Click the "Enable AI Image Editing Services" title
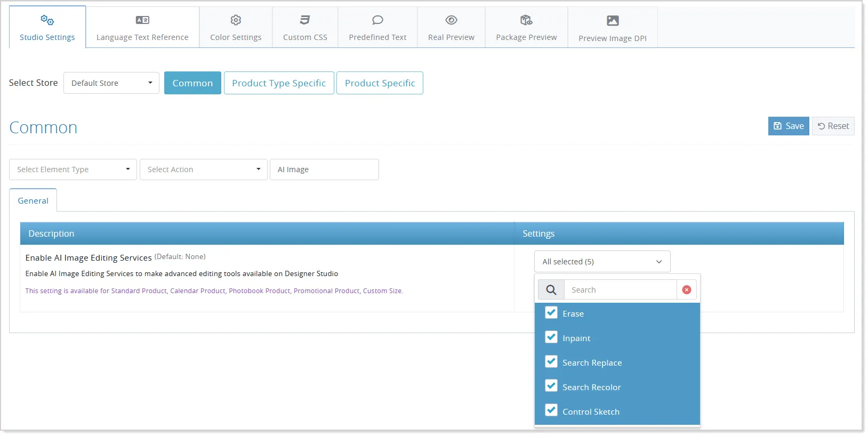The height and width of the screenshot is (436, 868). tap(89, 258)
